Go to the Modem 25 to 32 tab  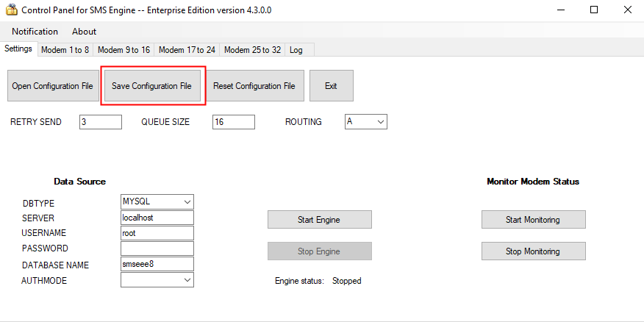(252, 50)
